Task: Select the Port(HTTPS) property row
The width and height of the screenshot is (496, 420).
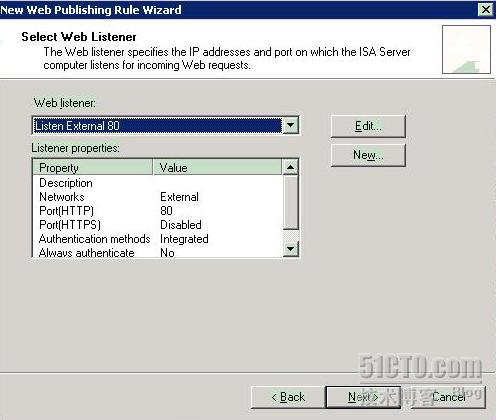Action: tap(158, 225)
